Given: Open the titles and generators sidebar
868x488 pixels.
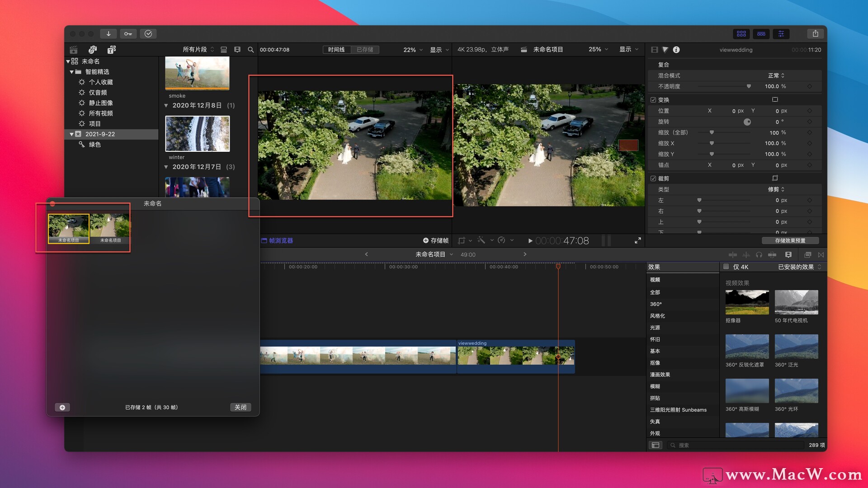Looking at the screenshot, I should click(112, 49).
